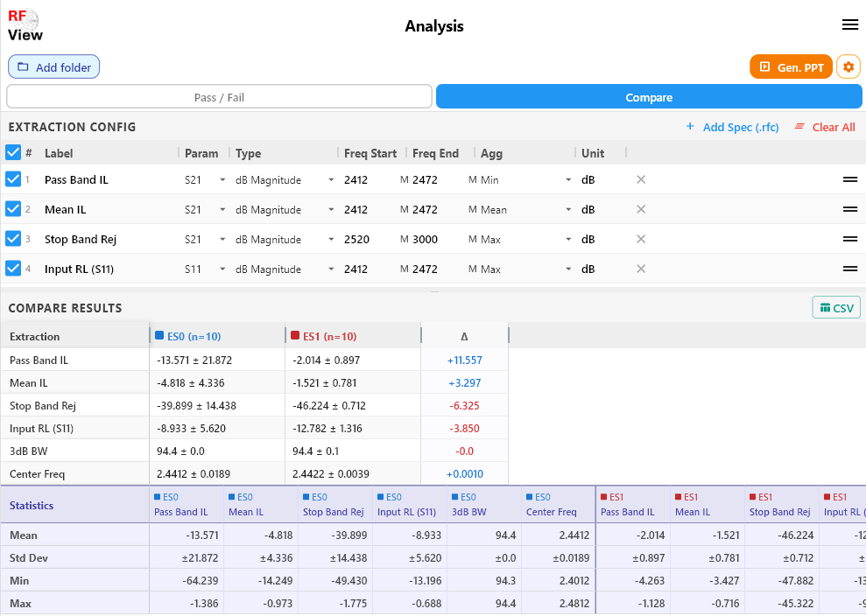Remove the Pass Band IL extraction row

coord(641,179)
